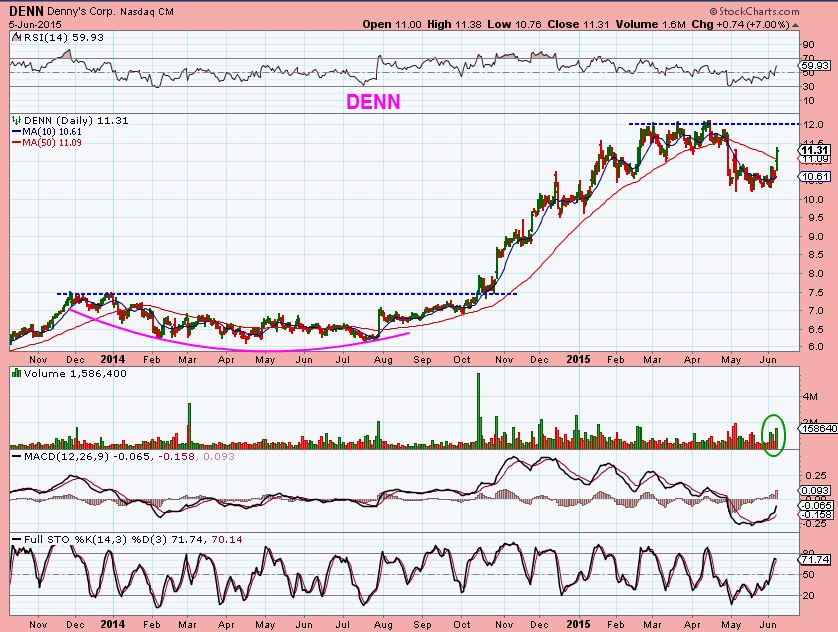Click the Nasdaq CM exchange label
The image size is (838, 632).
pos(147,11)
